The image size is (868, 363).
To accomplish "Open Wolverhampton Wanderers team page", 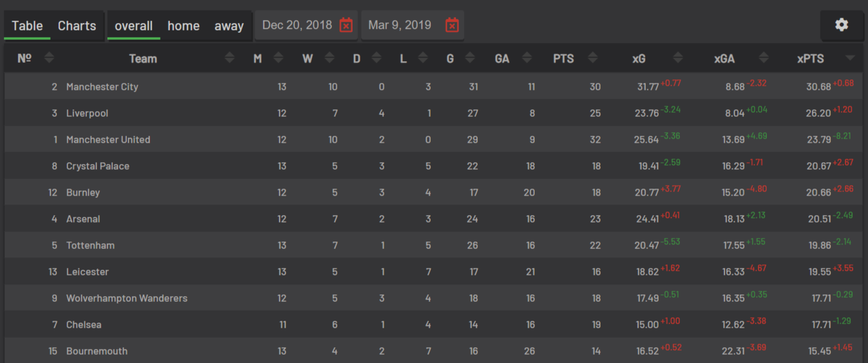I will point(127,298).
